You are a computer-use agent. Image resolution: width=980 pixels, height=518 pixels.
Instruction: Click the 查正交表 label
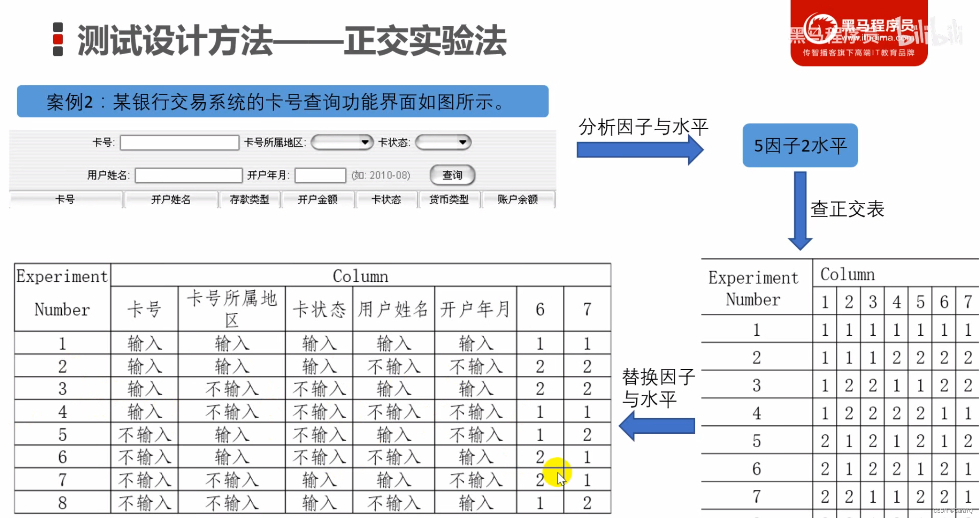pyautogui.click(x=847, y=209)
